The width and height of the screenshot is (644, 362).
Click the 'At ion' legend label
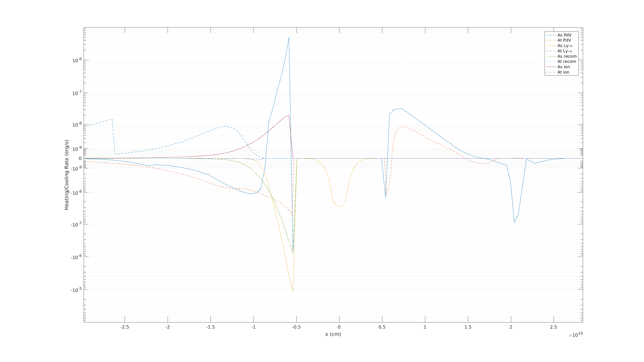coord(563,72)
